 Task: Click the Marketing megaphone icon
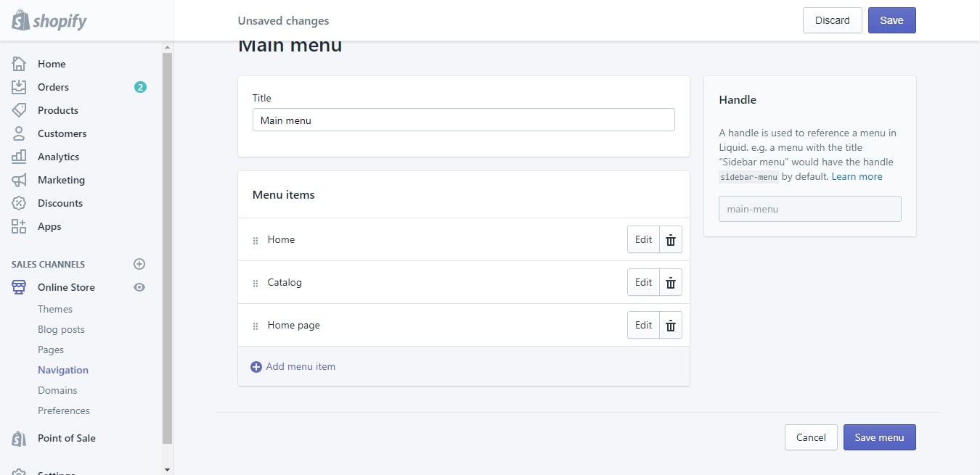click(19, 180)
